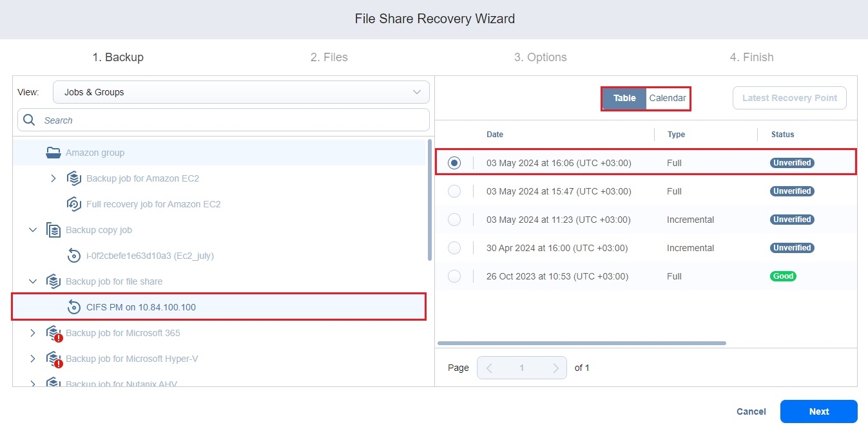Select the 26 Oct 2023 10:53 recovery point

pos(454,276)
